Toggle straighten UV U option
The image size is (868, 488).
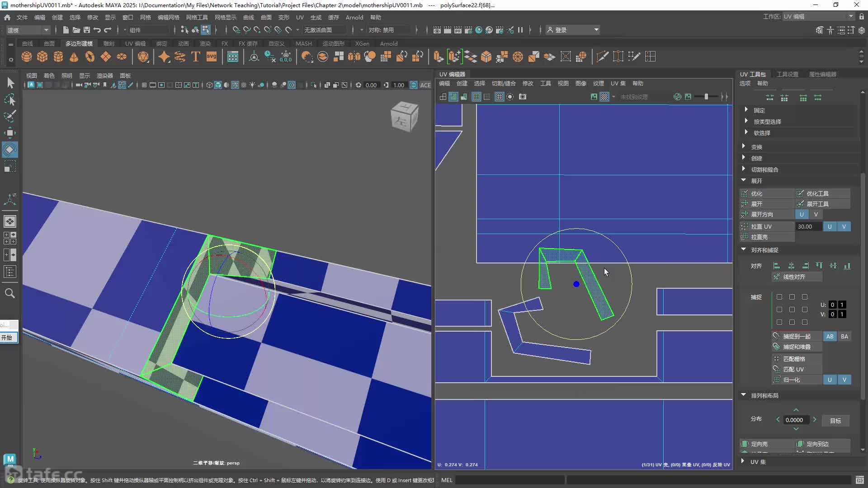coord(830,226)
